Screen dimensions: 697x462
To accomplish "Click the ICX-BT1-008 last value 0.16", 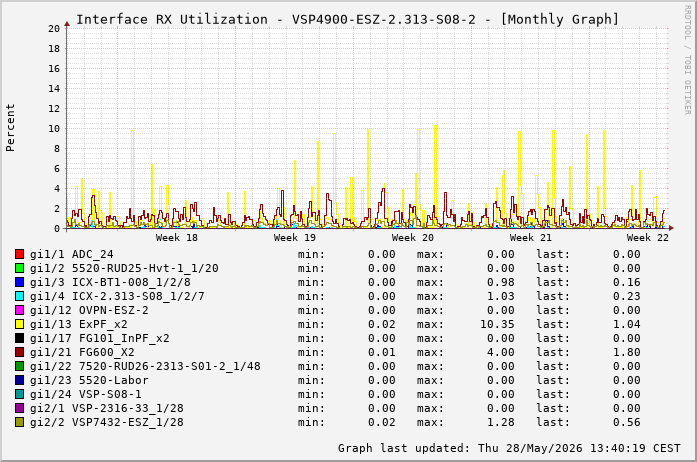I will click(627, 282).
